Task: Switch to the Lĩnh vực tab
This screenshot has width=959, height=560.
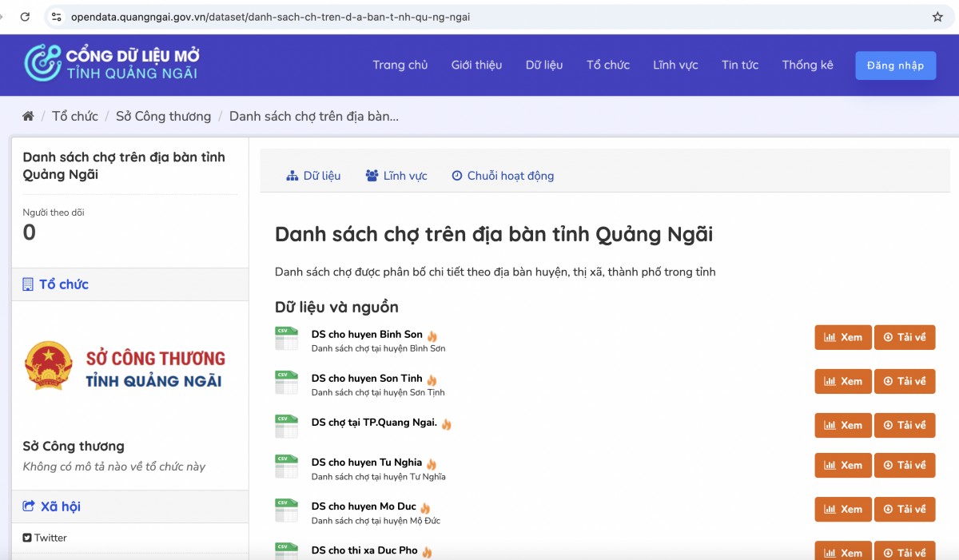Action: pyautogui.click(x=396, y=175)
